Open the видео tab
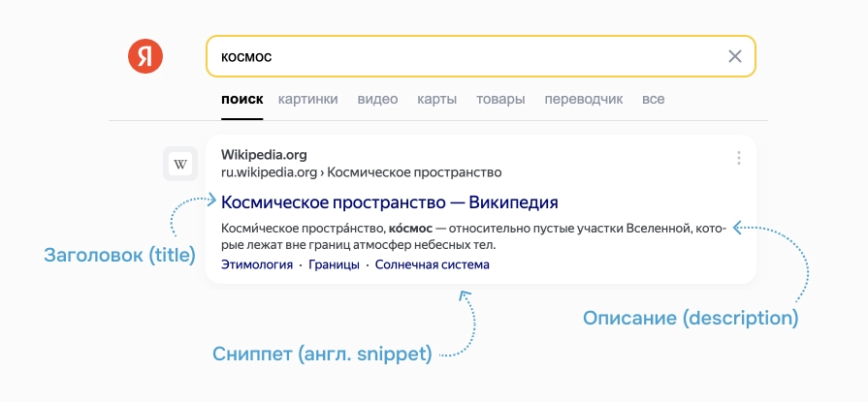This screenshot has width=868, height=402. click(377, 100)
